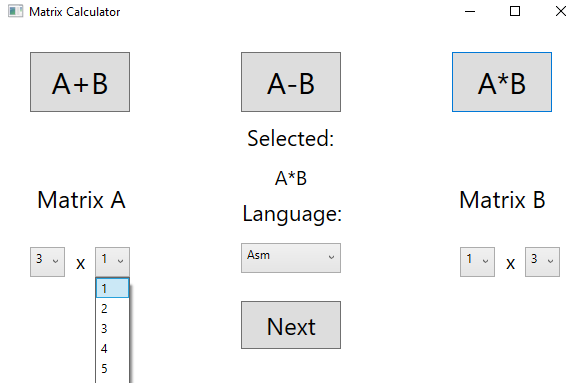The image size is (580, 383).
Task: Open Matrix A rows dropdown showing 3
Action: click(x=47, y=262)
